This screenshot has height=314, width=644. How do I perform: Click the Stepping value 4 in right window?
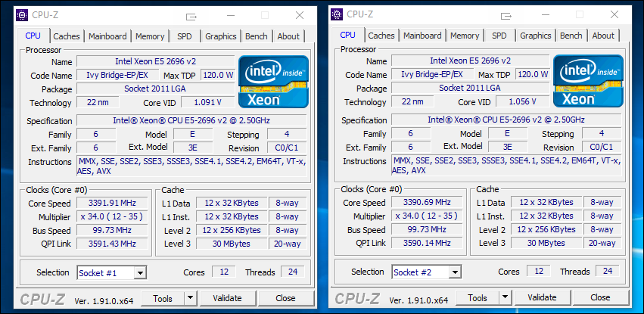coord(602,133)
